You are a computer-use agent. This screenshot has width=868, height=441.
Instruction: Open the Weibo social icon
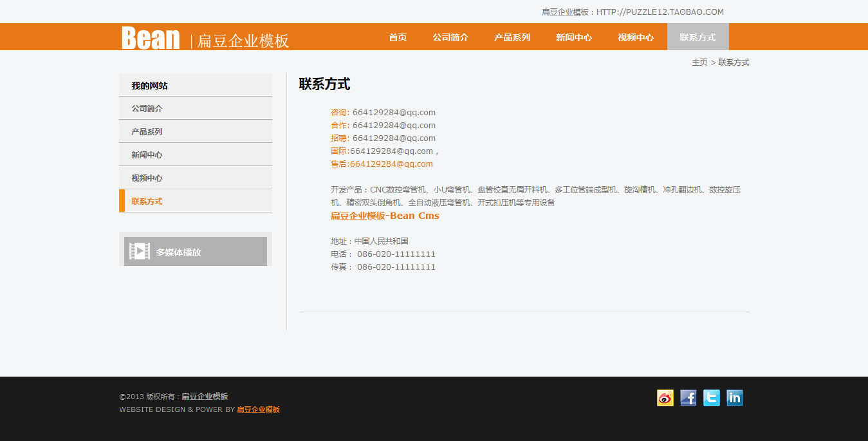pyautogui.click(x=665, y=398)
